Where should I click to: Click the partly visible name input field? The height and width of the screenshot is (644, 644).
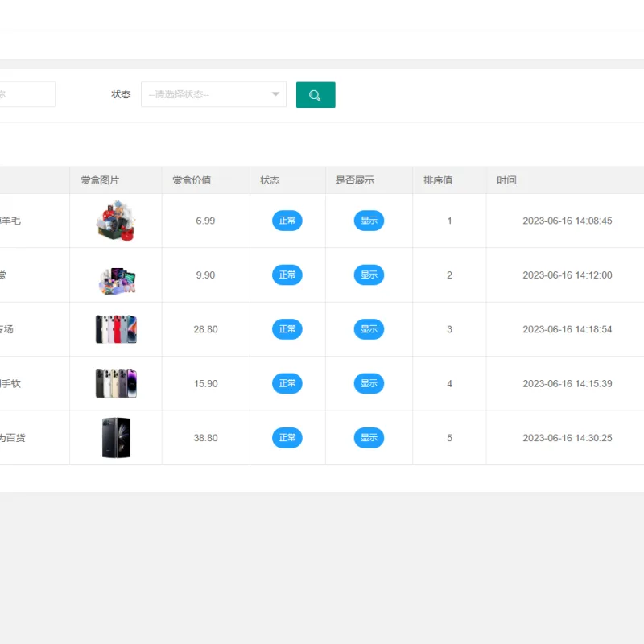[x=27, y=94]
